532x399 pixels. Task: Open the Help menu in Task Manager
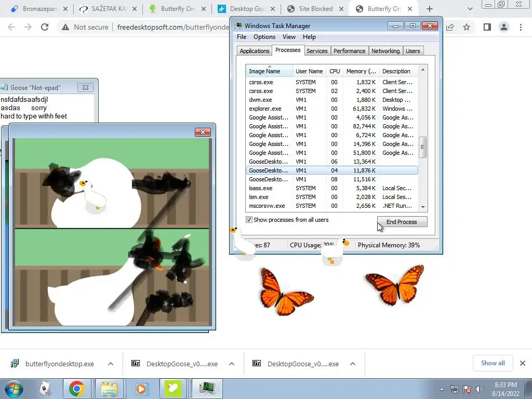pos(309,37)
